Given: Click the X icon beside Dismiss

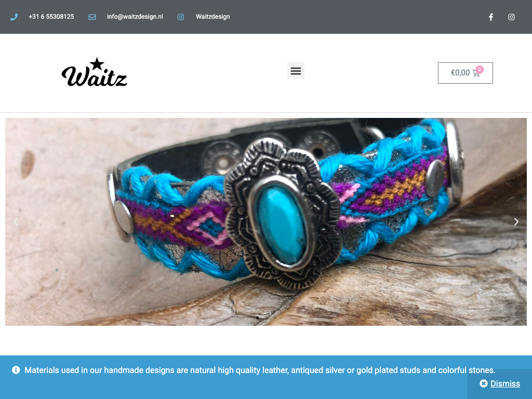Looking at the screenshot, I should click(x=484, y=383).
